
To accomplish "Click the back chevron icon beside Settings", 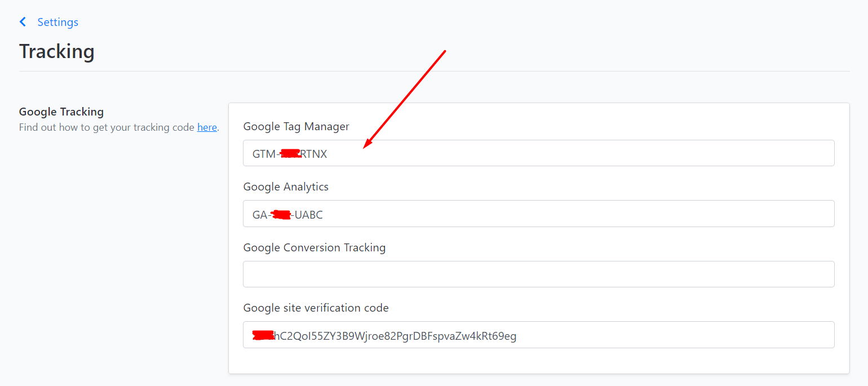I will tap(23, 22).
